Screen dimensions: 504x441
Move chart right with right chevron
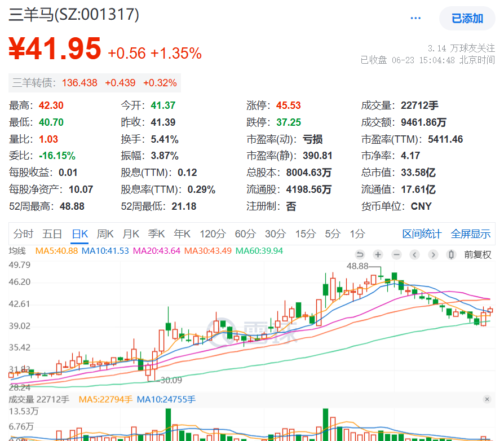click(x=433, y=255)
